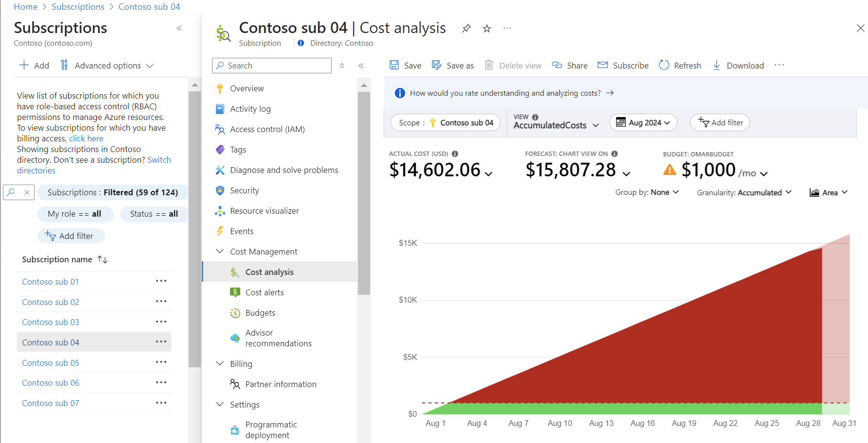Screen dimensions: 868x443
Task: Pin the Cost analysis view
Action: (466, 28)
